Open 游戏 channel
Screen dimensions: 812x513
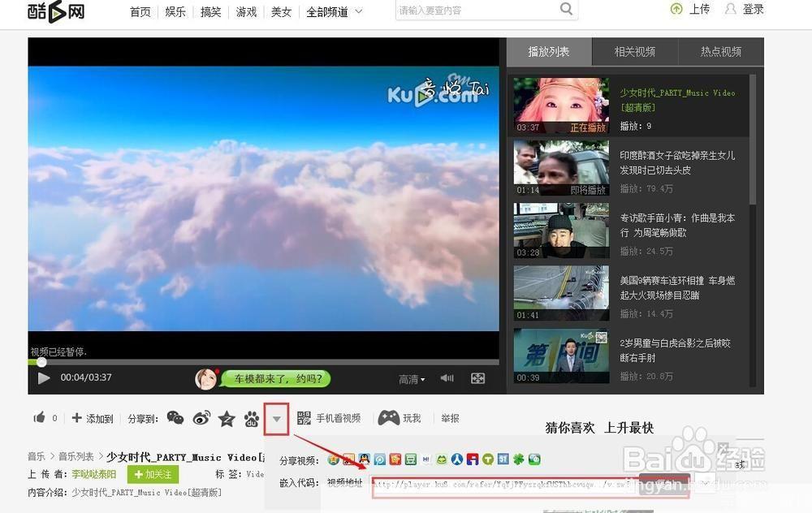246,11
